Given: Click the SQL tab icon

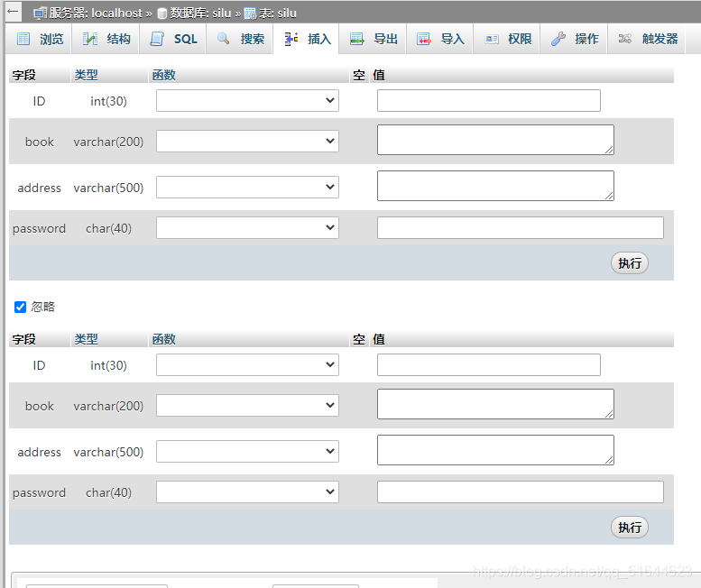Looking at the screenshot, I should [157, 39].
